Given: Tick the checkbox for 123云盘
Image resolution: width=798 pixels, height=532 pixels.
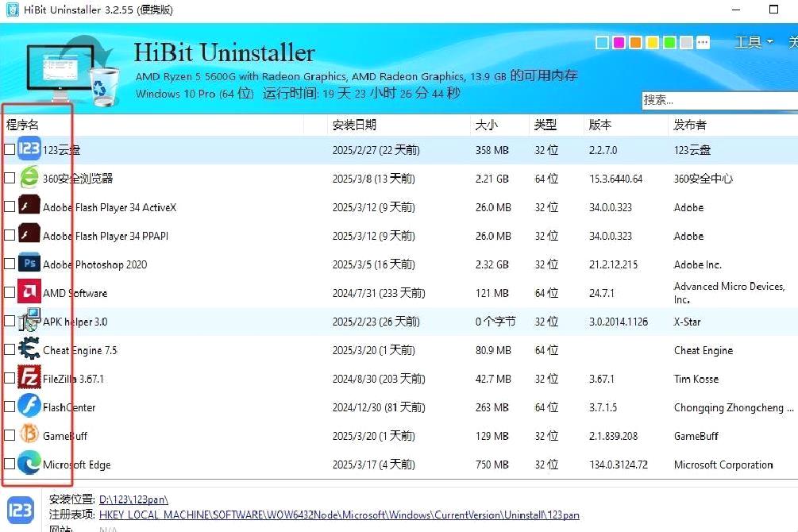Looking at the screenshot, I should [10, 149].
